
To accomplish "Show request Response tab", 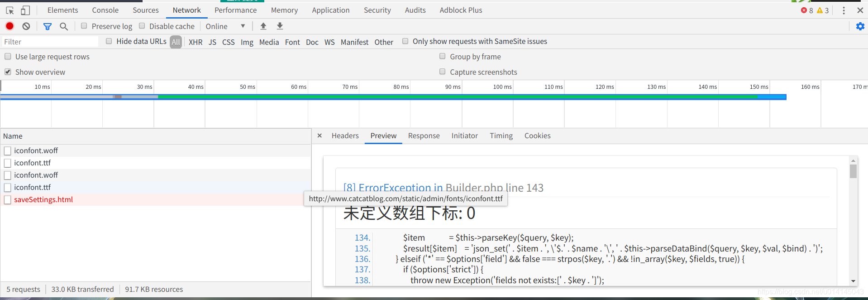I will point(424,135).
